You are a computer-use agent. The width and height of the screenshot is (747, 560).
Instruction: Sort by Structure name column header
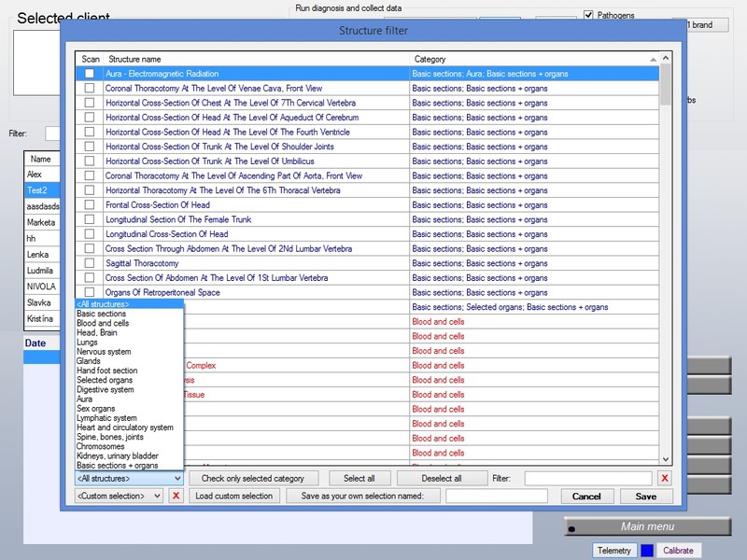click(256, 59)
